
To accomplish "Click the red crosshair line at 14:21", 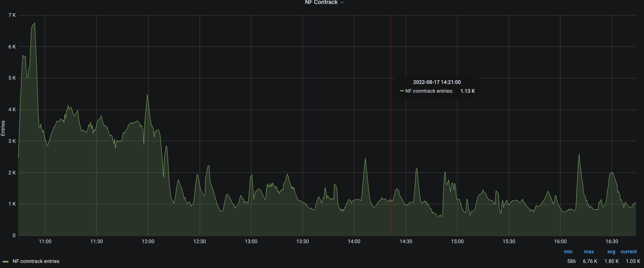I will click(x=391, y=125).
